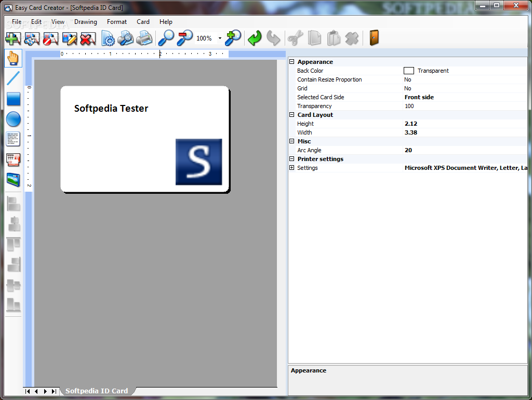Go to last tab navigation arrow
Image resolution: width=532 pixels, height=400 pixels.
pyautogui.click(x=54, y=392)
